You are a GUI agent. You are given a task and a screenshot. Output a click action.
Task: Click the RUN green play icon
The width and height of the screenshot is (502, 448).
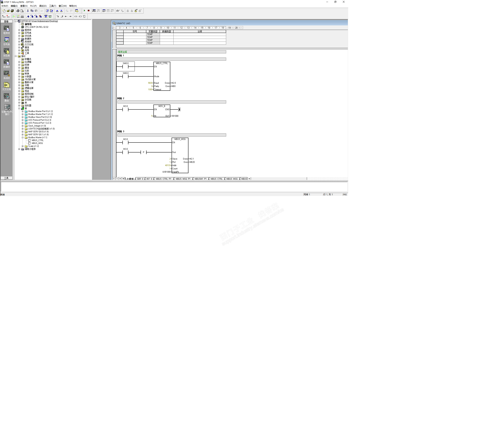pos(84,11)
